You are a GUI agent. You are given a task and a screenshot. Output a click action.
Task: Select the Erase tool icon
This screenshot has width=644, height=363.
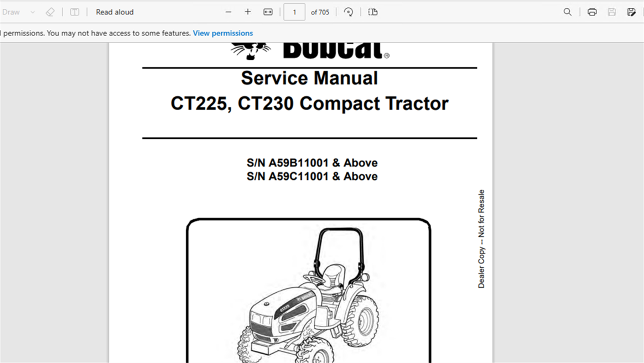tap(50, 12)
